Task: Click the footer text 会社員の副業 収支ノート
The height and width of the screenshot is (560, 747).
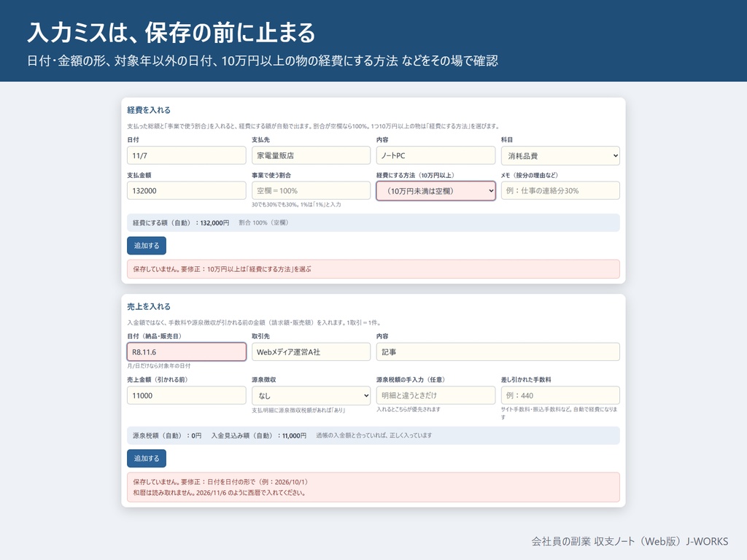Action: point(630,542)
